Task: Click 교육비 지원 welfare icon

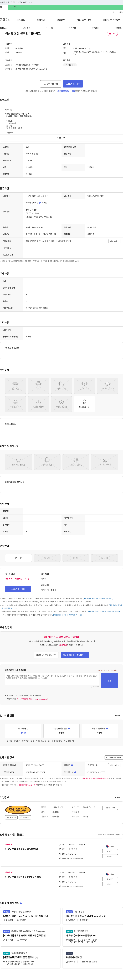Action: click(85, 386)
